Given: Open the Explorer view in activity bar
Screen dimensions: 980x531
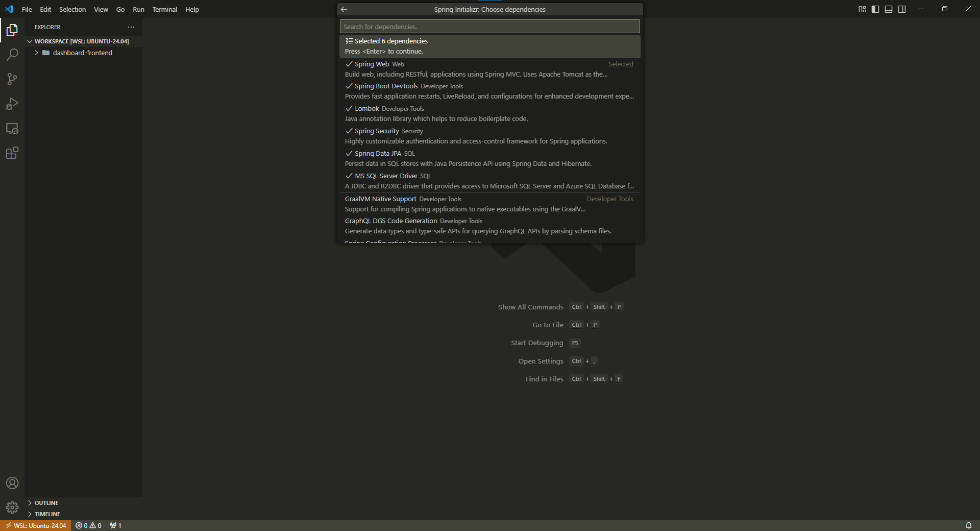Looking at the screenshot, I should coord(12,30).
